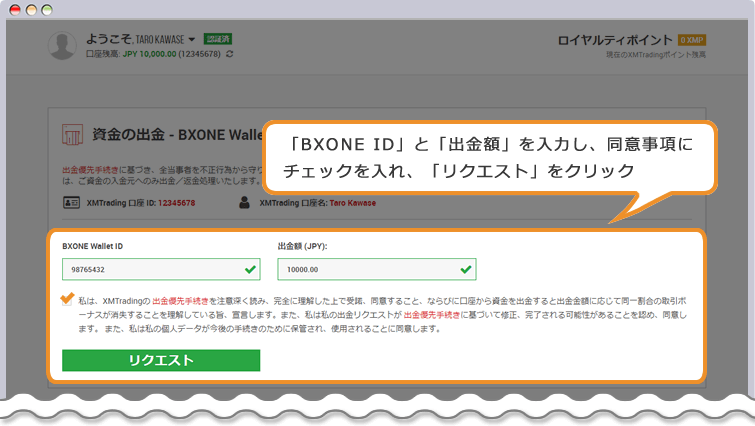Image resolution: width=755 pixels, height=426 pixels.
Task: Click the green checkmark in Wallet ID field
Action: 250,270
